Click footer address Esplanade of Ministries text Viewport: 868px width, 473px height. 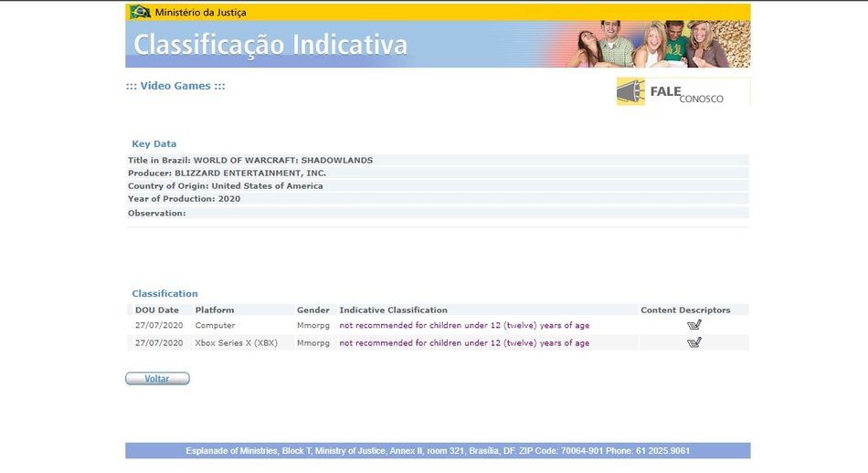tap(438, 451)
